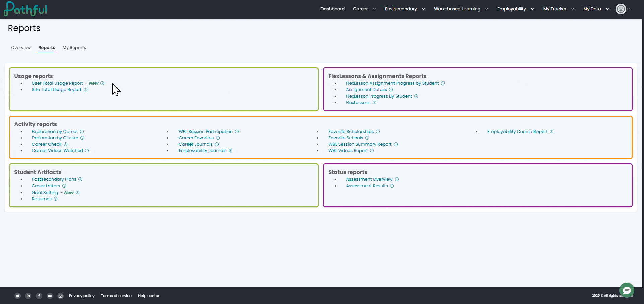Click info icon beside Site Total Usage Report
Viewport: 644px width, 304px height.
(86, 90)
